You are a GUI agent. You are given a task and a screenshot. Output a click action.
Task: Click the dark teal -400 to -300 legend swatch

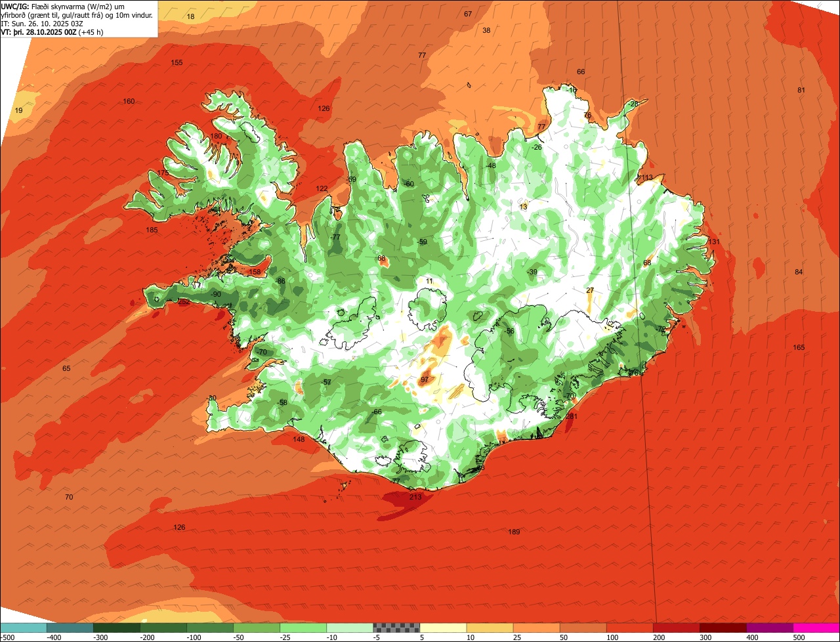click(x=70, y=628)
